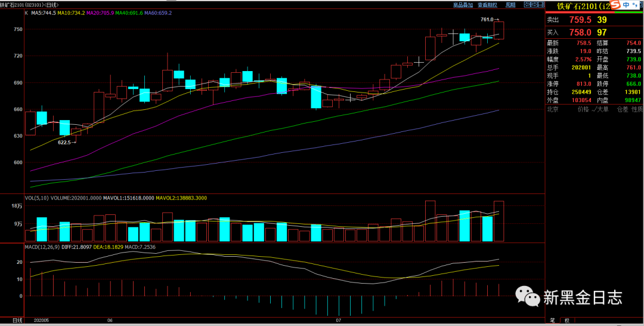Click the 总手 volume value 202001
This screenshot has height=326, width=644.
coord(581,68)
